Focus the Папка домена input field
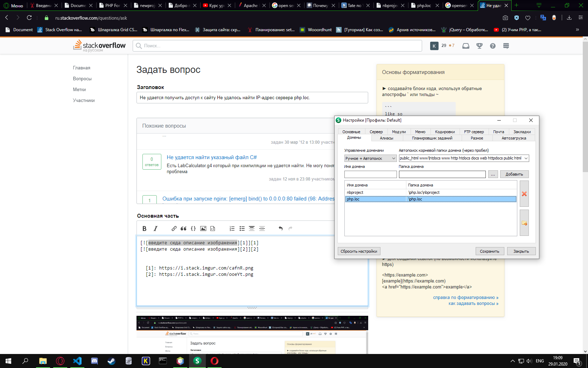 pyautogui.click(x=442, y=174)
